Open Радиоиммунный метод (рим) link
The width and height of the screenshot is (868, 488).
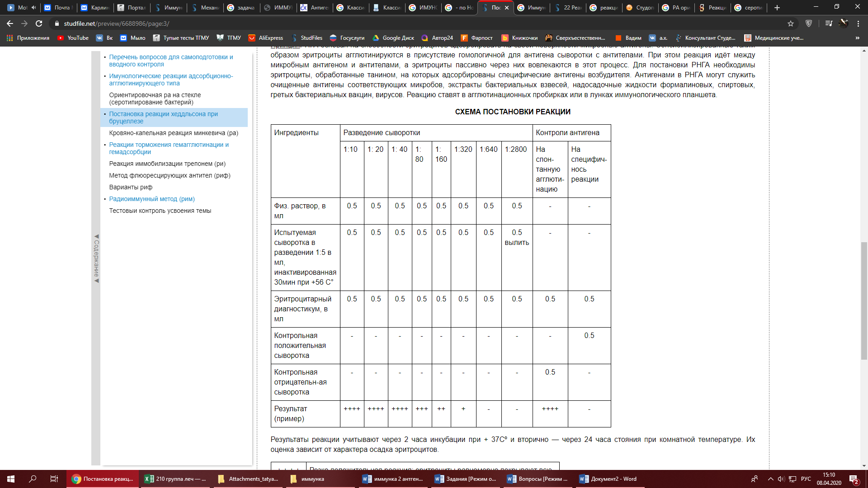(x=151, y=199)
